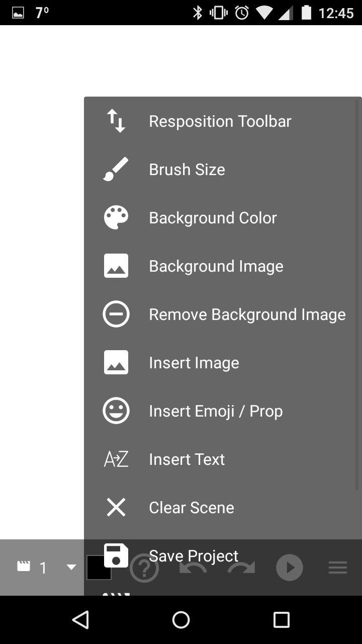Expand the scene number dropdown arrow
The width and height of the screenshot is (362, 644).
point(71,568)
